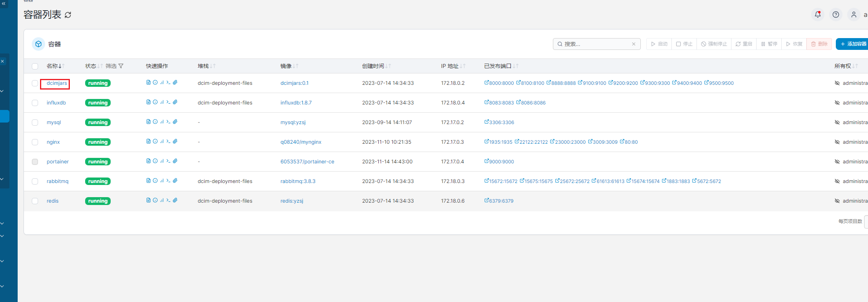This screenshot has width=868, height=302.
Task: Select the redis container checkbox
Action: tap(35, 201)
